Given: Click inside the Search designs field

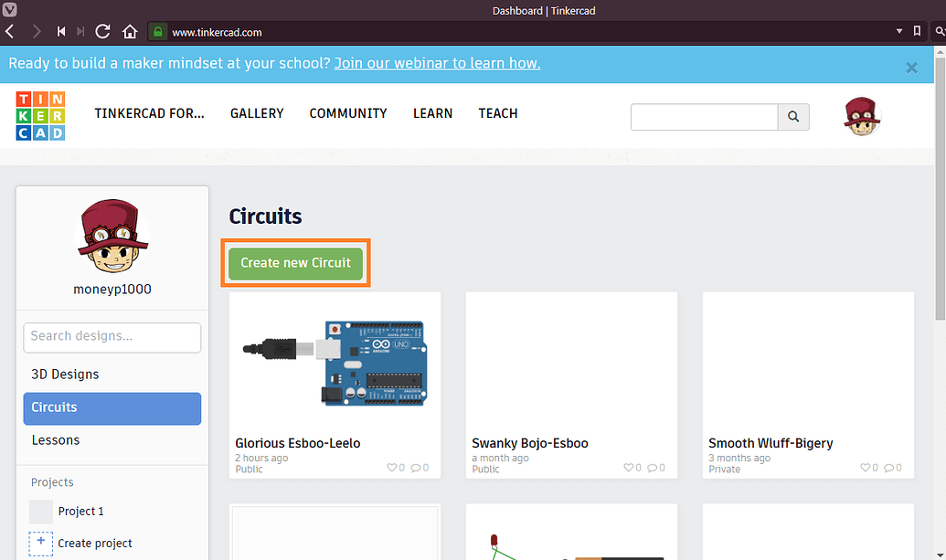Looking at the screenshot, I should point(112,337).
